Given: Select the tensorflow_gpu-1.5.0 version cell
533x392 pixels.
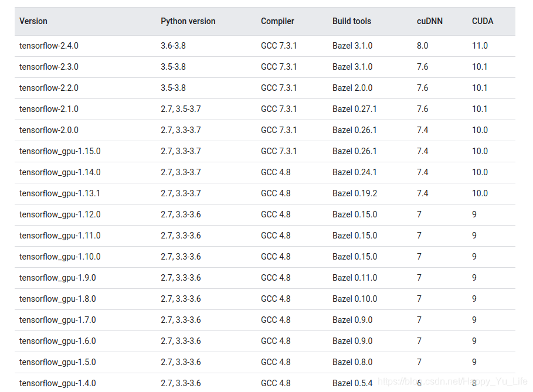Looking at the screenshot, I should pos(57,362).
